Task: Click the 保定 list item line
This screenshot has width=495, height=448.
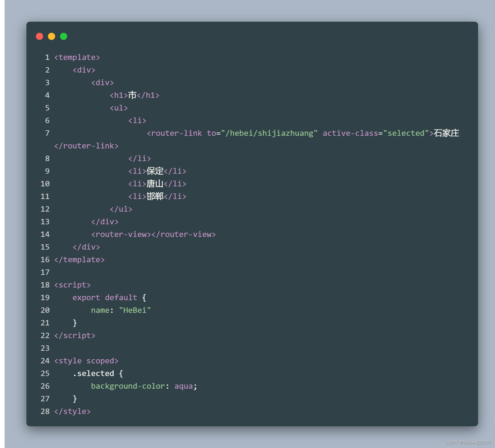Action: point(157,171)
